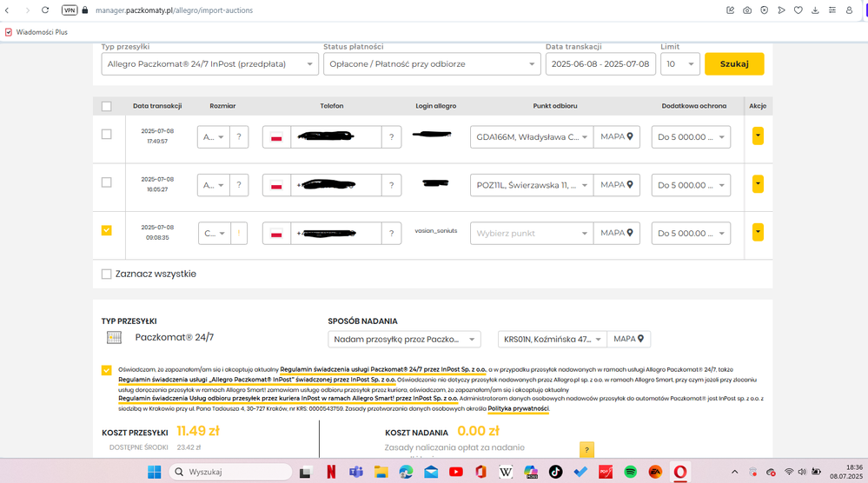
Task: Uncheck the 09:08:35 transaction row checkbox
Action: click(x=107, y=230)
